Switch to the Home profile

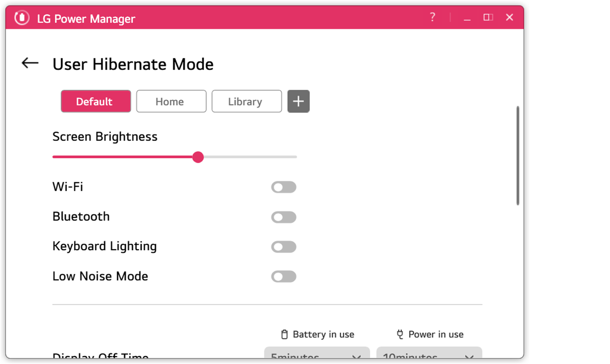click(171, 101)
